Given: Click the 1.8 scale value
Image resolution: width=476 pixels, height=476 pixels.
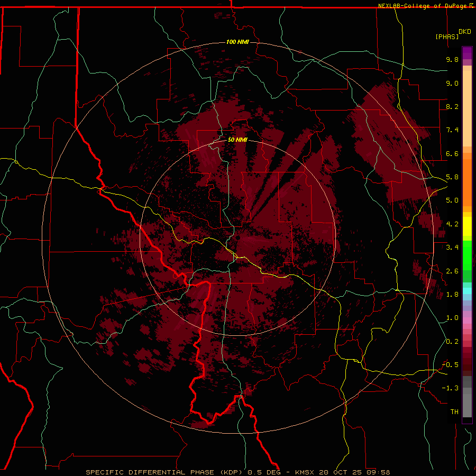Looking at the screenshot, I should tap(452, 295).
